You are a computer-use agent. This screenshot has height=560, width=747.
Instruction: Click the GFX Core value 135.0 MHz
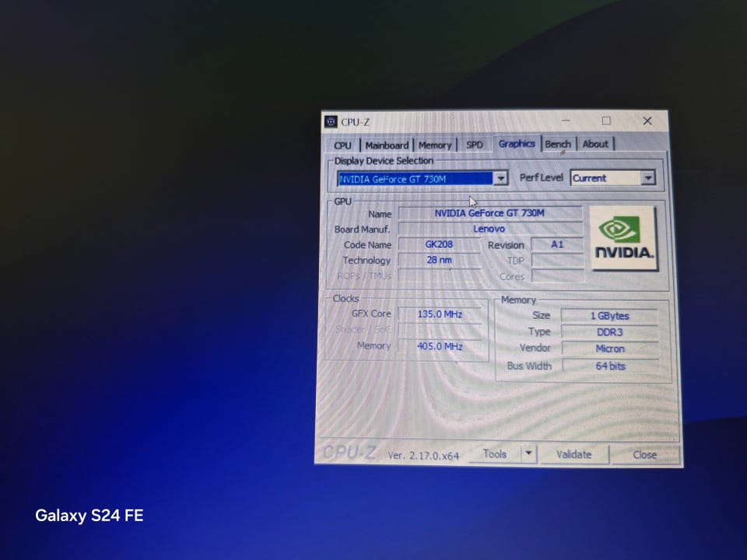pos(440,314)
